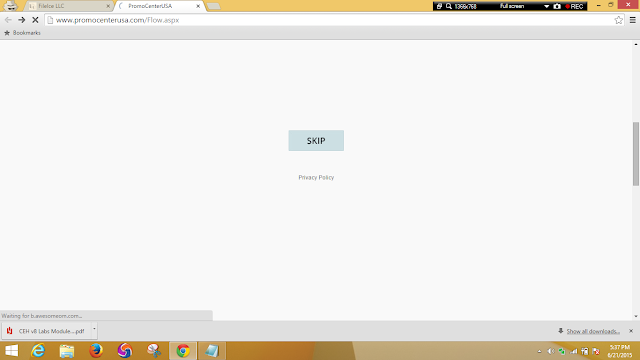Click the Action Center flag icon
This screenshot has height=360, width=640.
(596, 351)
